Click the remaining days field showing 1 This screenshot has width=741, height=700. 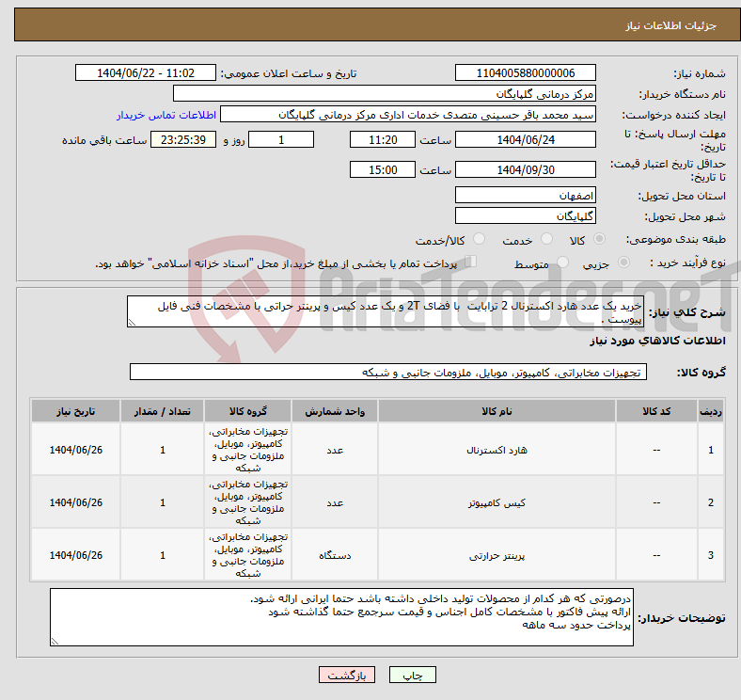pos(281,139)
